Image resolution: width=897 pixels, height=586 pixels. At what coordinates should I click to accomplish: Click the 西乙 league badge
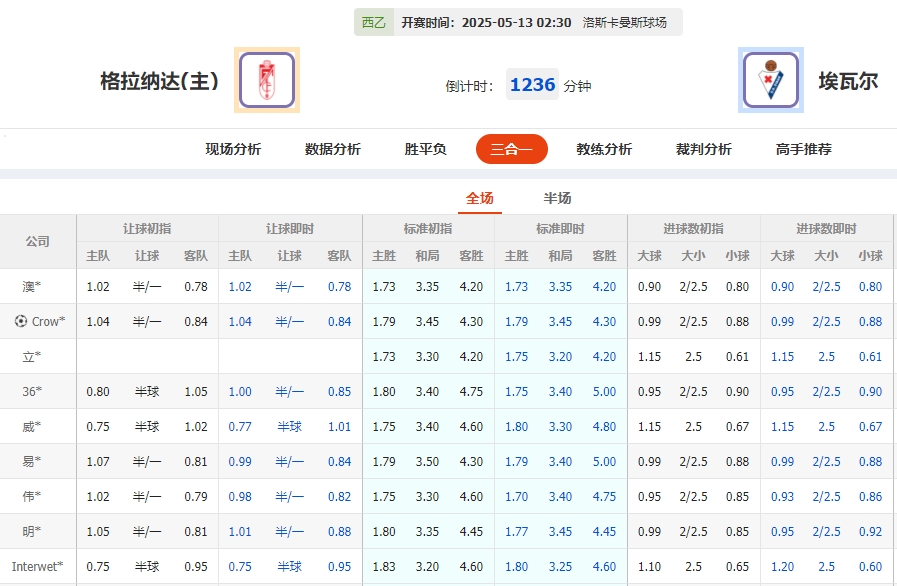tap(371, 20)
